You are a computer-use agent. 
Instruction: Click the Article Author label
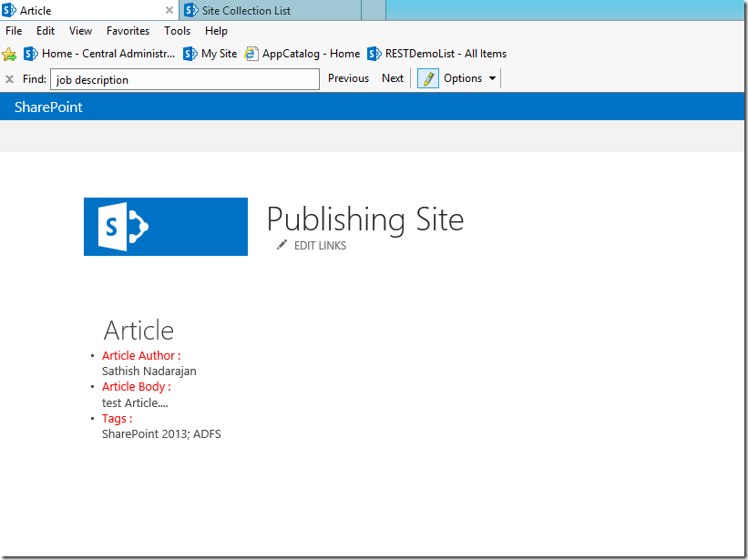pos(141,355)
